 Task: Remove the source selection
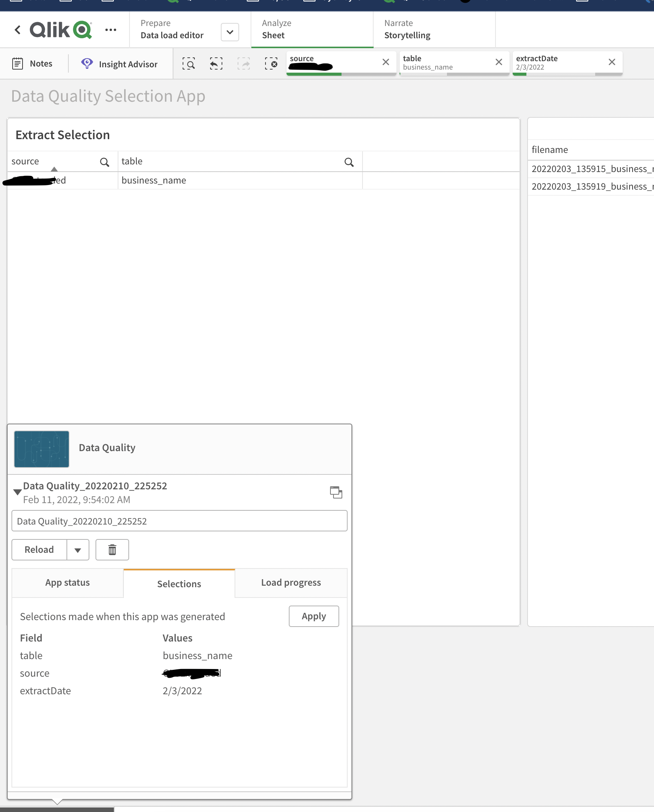[386, 62]
